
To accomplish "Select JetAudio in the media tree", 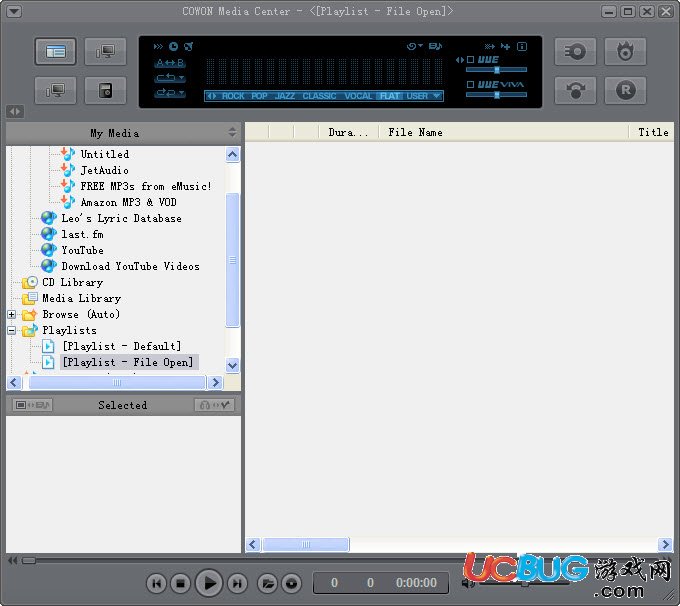I will click(x=105, y=170).
